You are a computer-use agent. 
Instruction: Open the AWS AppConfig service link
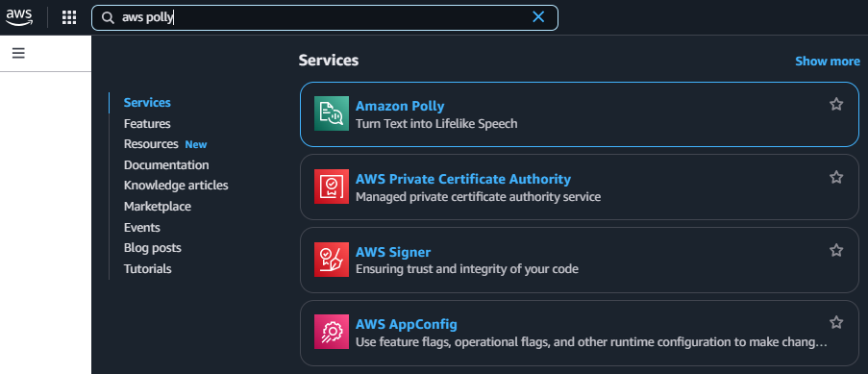point(407,324)
